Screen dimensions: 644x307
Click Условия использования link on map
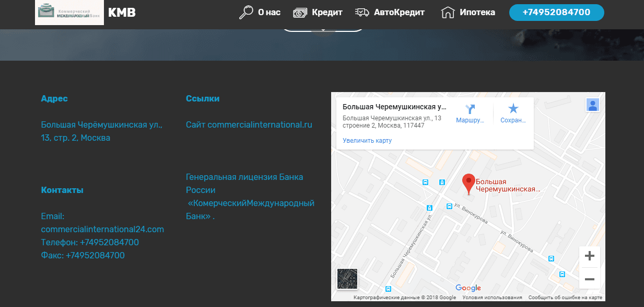tap(492, 298)
